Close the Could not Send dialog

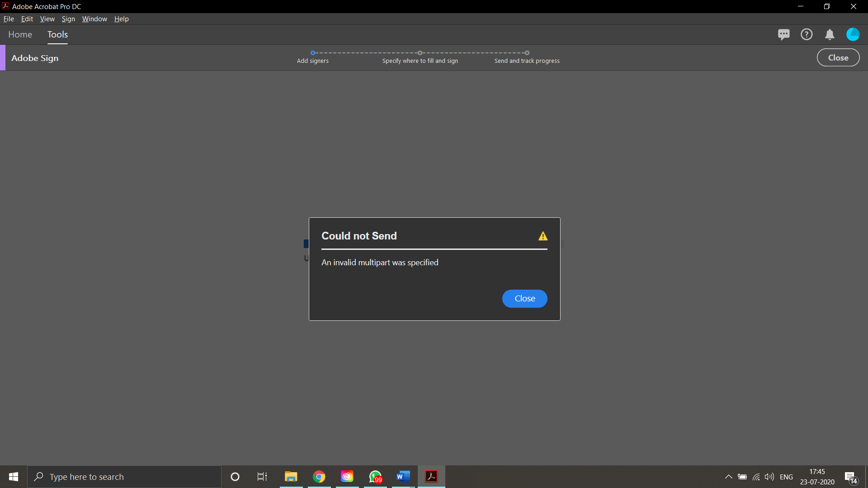pos(524,298)
